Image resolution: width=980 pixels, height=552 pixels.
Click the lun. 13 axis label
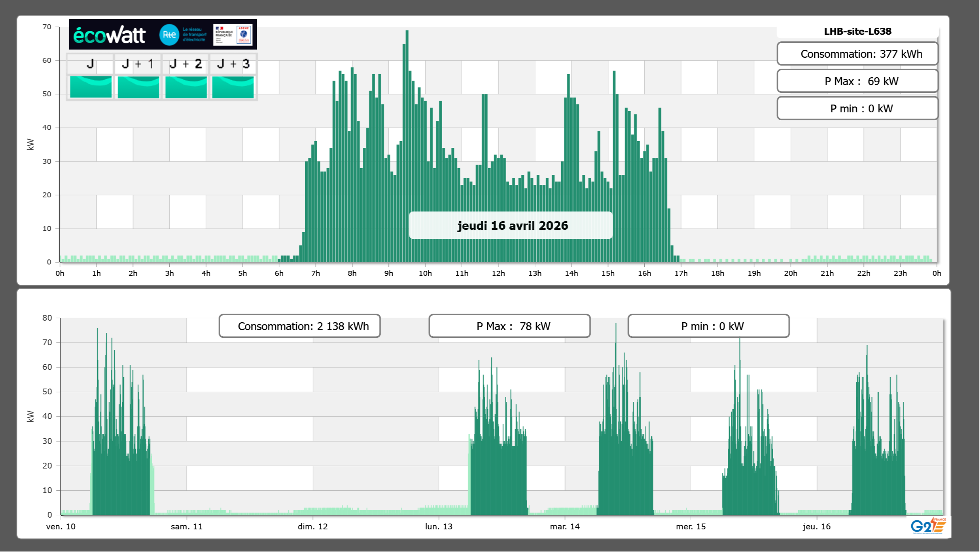click(439, 527)
